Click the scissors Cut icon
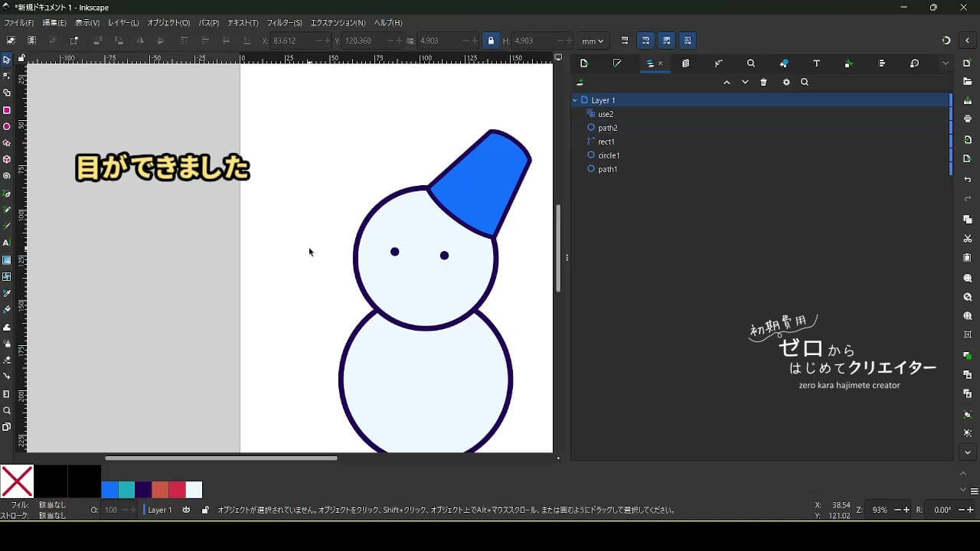 click(x=968, y=239)
